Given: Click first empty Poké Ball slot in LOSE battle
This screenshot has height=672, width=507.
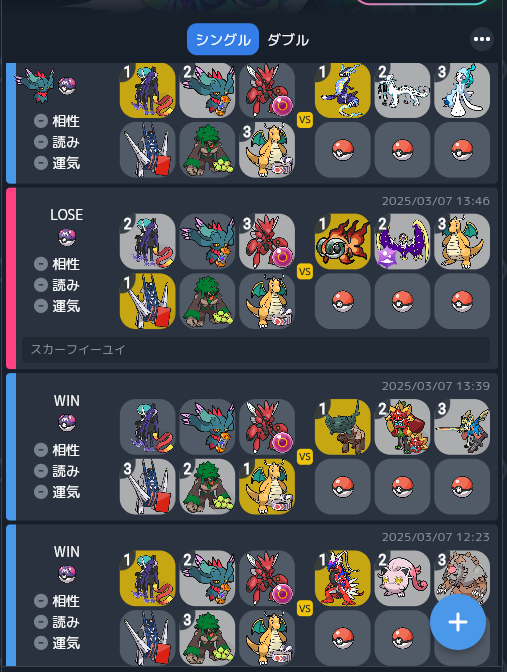Looking at the screenshot, I should point(342,301).
